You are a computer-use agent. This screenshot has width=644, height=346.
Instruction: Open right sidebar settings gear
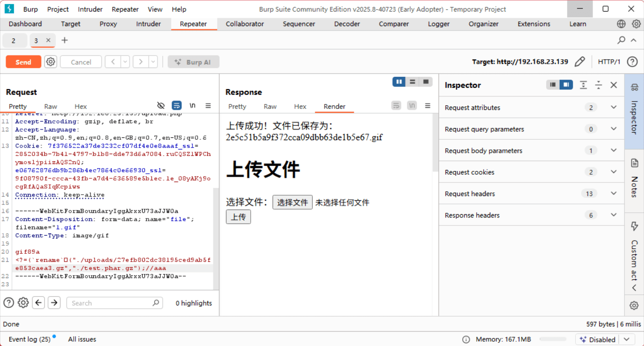(634, 305)
